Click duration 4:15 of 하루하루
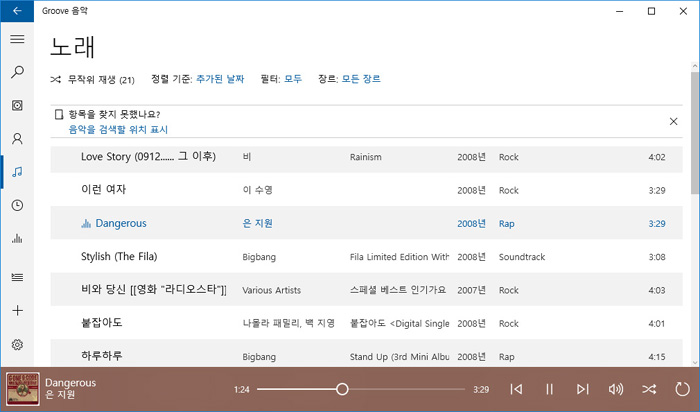700x412 pixels. coord(657,357)
